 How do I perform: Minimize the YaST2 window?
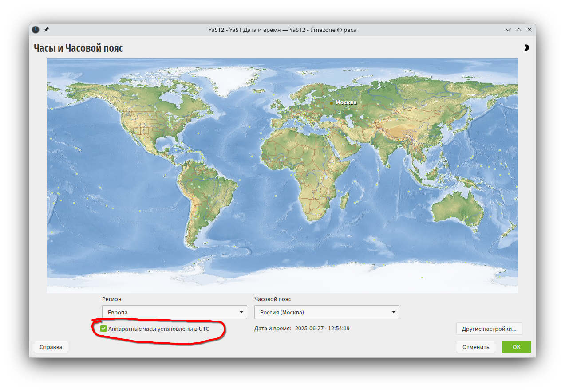point(508,30)
